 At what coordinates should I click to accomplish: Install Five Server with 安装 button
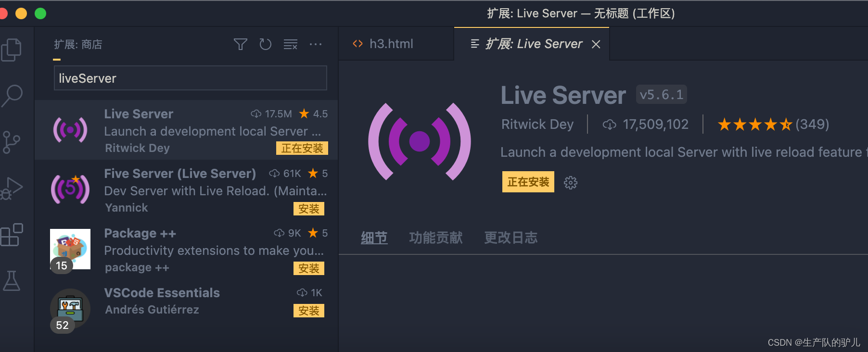click(309, 209)
